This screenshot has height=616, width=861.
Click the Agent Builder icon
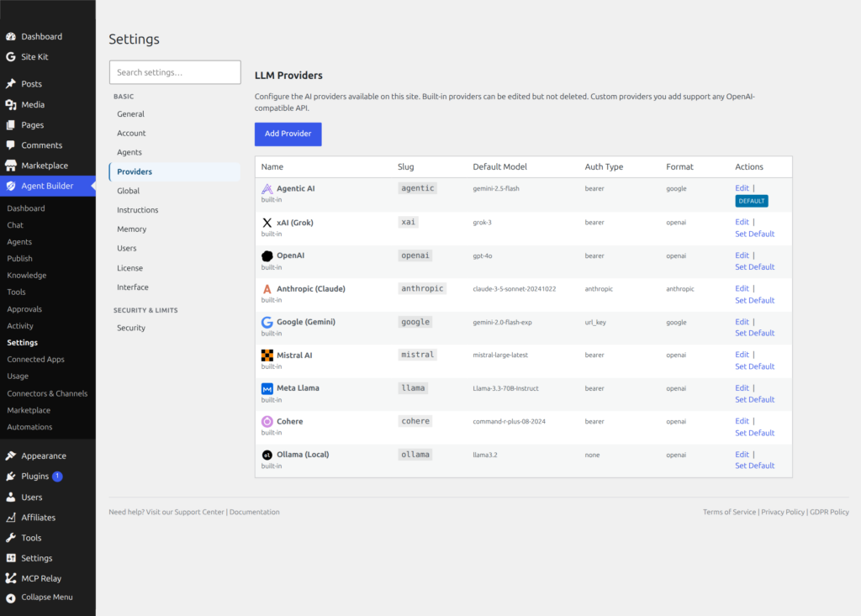coord(11,186)
